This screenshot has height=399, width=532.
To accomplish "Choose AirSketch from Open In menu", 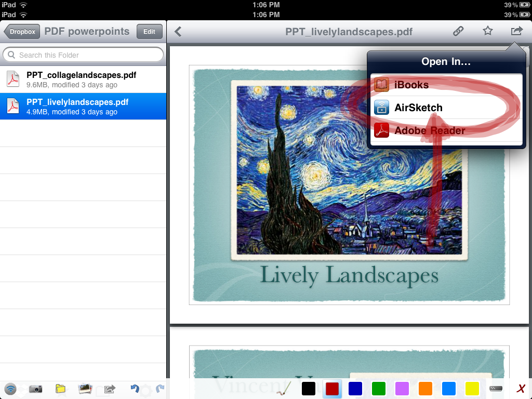I will [446, 108].
